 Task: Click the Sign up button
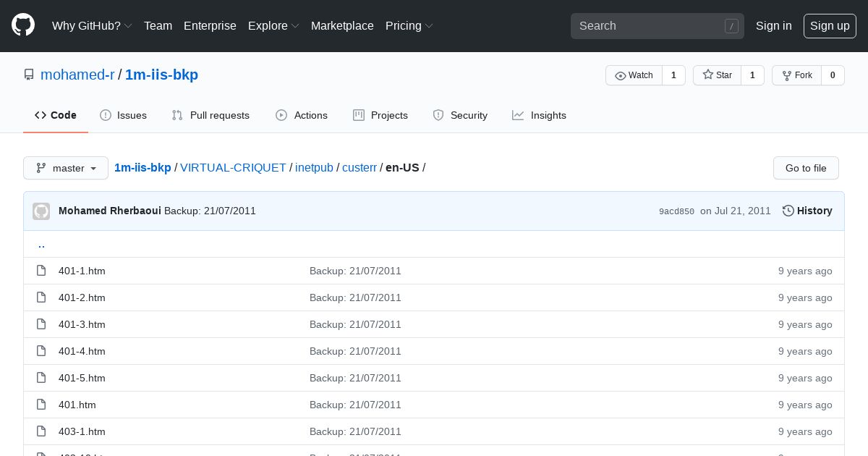click(830, 25)
